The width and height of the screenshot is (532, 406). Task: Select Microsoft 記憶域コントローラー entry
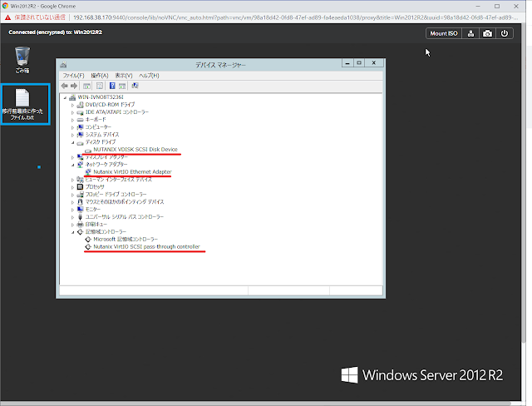click(126, 240)
